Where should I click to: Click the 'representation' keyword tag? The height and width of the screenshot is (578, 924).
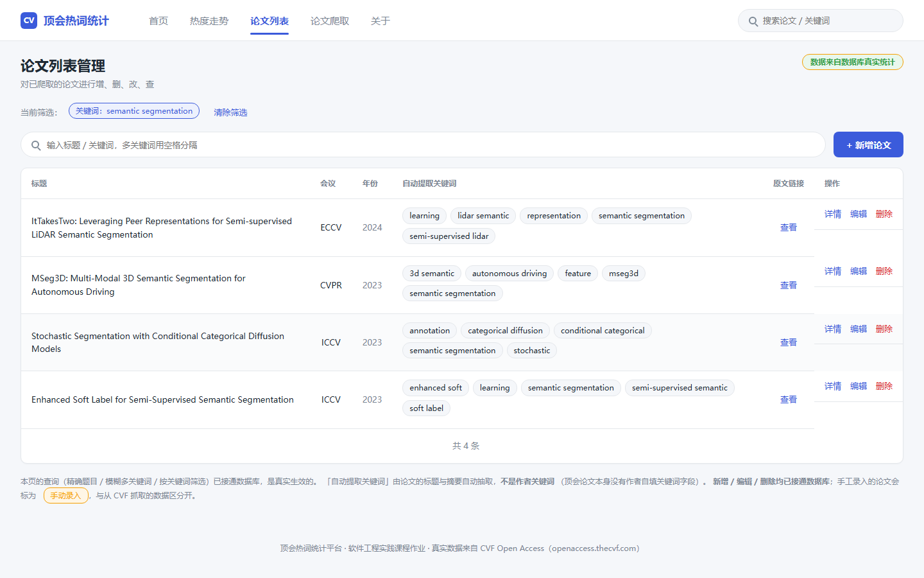click(554, 216)
